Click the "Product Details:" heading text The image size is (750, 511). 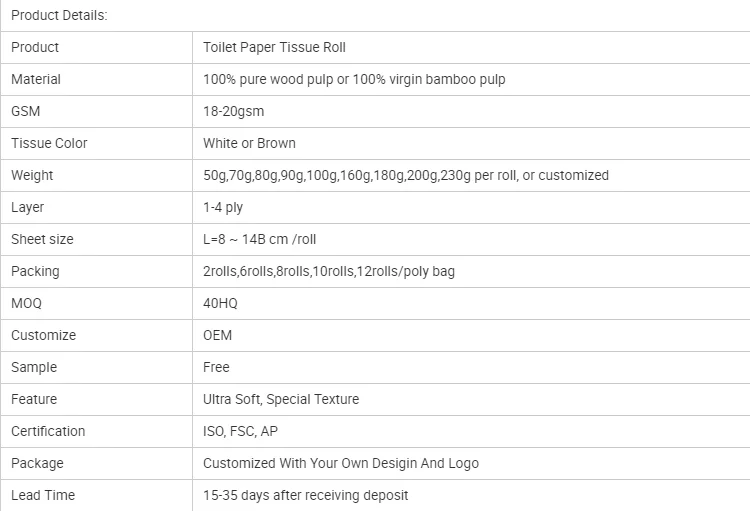[x=59, y=15]
